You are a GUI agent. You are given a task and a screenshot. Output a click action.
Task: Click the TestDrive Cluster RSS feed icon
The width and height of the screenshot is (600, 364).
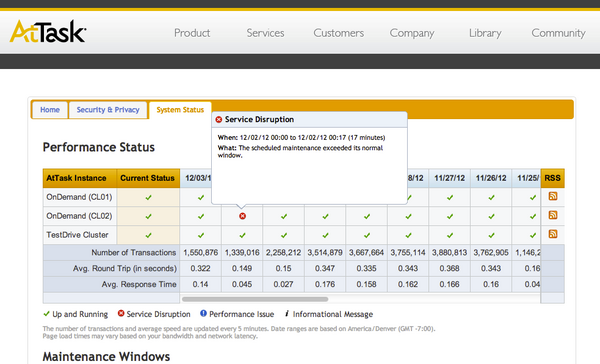click(x=553, y=234)
